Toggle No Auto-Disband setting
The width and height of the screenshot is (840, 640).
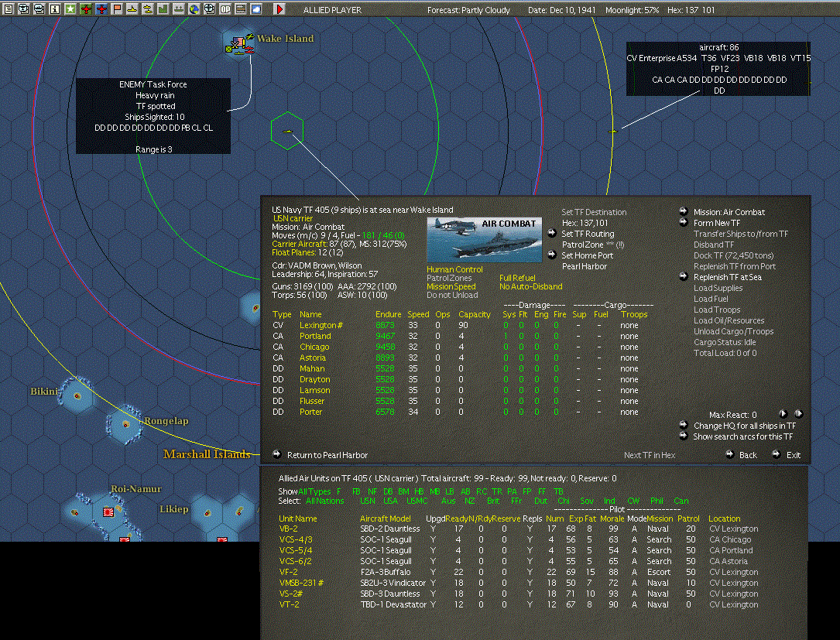click(530, 286)
